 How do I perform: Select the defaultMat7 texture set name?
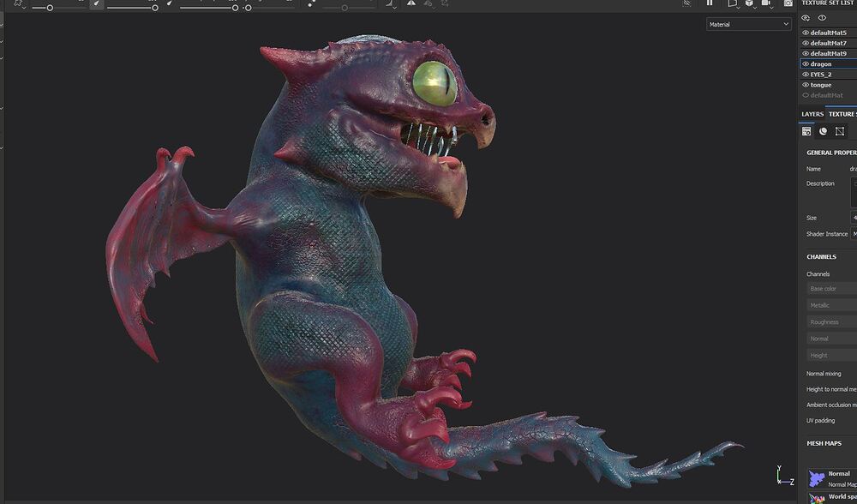(828, 43)
